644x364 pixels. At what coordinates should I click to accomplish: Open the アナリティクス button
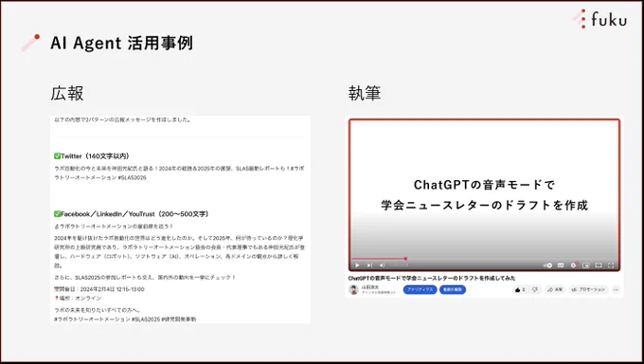pyautogui.click(x=420, y=289)
